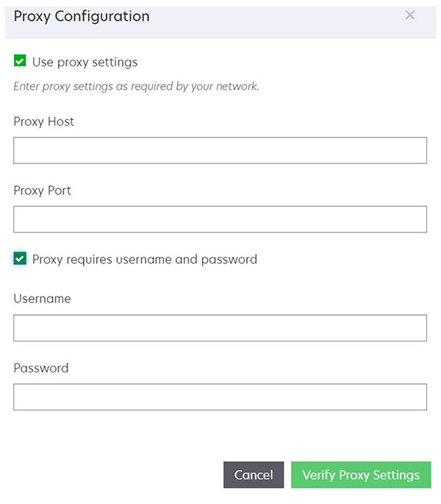Click the Username field label
Viewport: 441px width, 504px height.
(x=42, y=299)
